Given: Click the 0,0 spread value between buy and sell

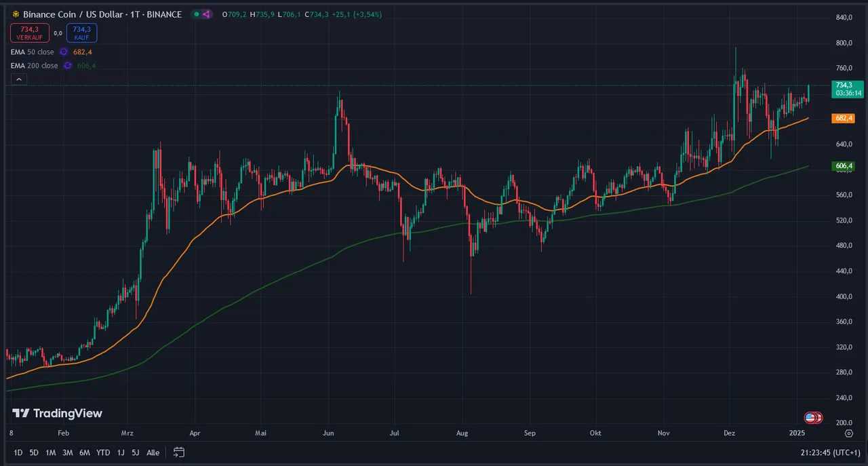Looking at the screenshot, I should click(x=57, y=33).
